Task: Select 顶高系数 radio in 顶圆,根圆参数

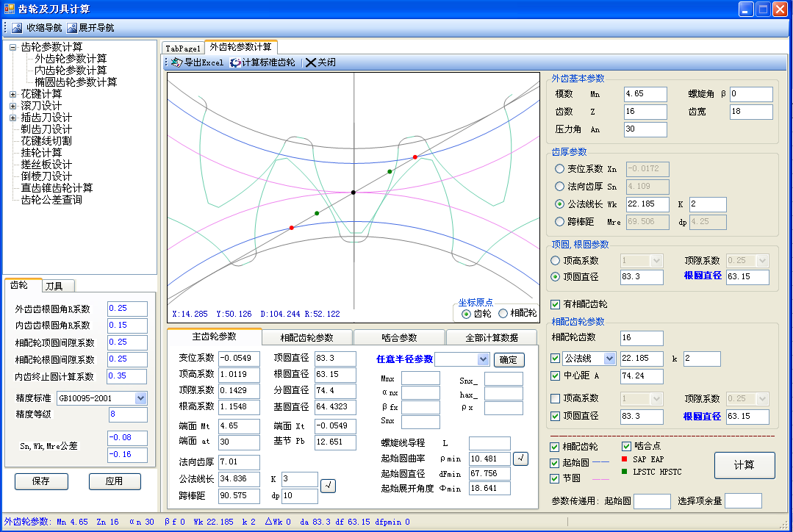Action: 556,260
